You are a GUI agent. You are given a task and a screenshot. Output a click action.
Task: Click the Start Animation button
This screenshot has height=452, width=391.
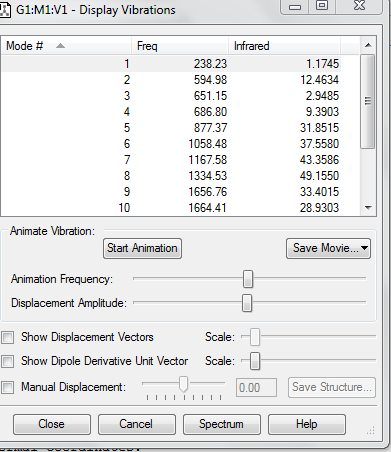pos(142,248)
